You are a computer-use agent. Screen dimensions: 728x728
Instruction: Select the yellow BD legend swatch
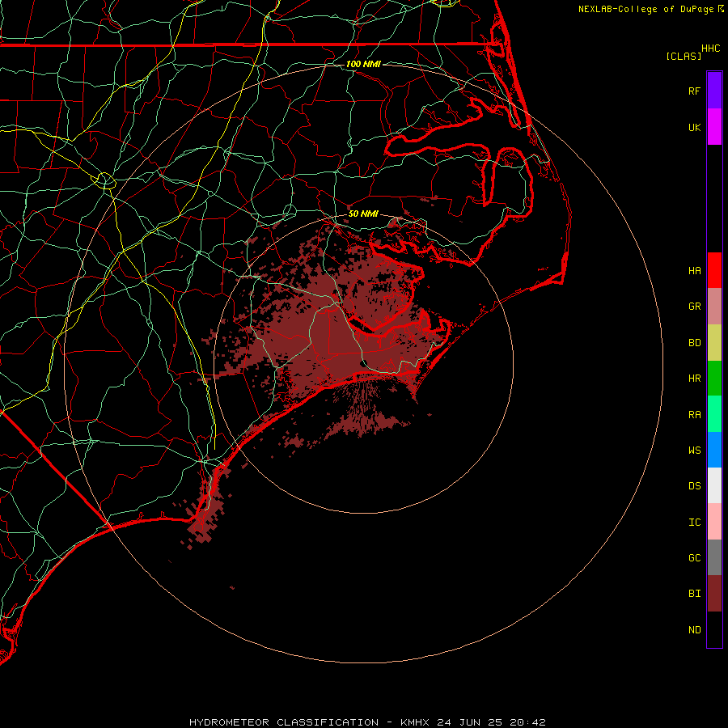[714, 343]
